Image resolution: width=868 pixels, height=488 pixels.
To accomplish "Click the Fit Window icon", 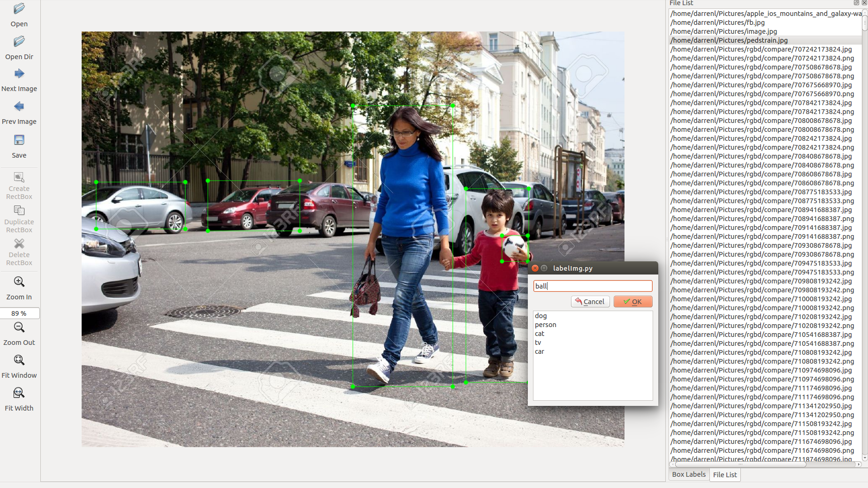I will tap(19, 360).
